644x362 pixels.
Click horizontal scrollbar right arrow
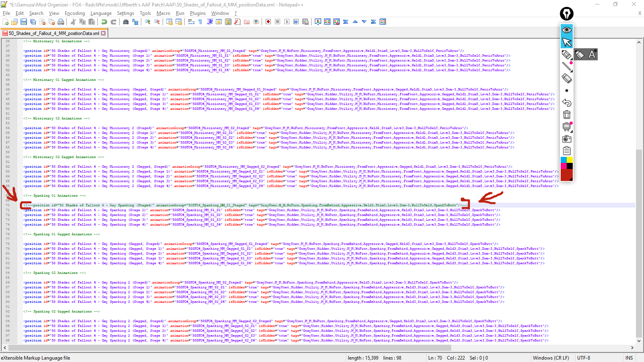(632, 348)
